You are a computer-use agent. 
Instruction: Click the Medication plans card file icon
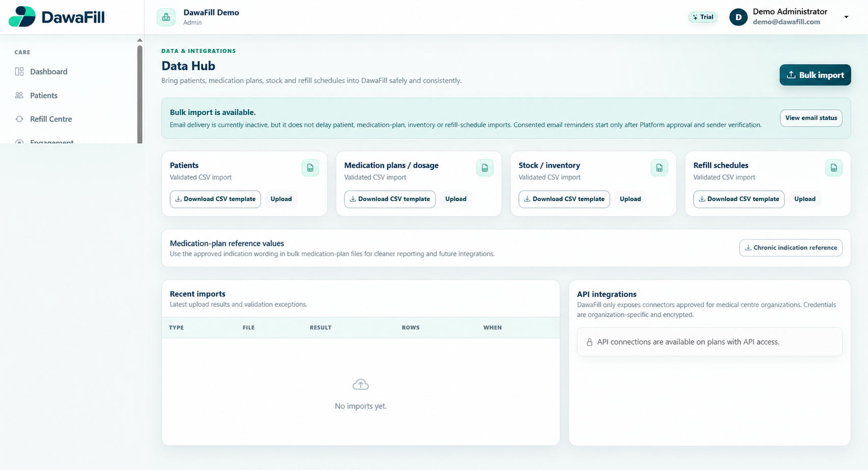[x=485, y=168]
